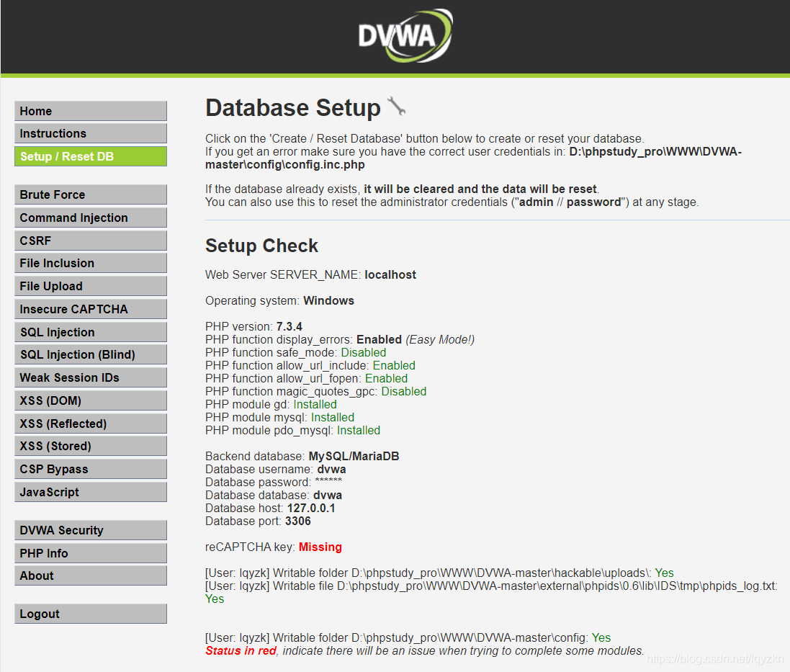The width and height of the screenshot is (790, 672).
Task: Open the Instructions page
Action: [91, 133]
